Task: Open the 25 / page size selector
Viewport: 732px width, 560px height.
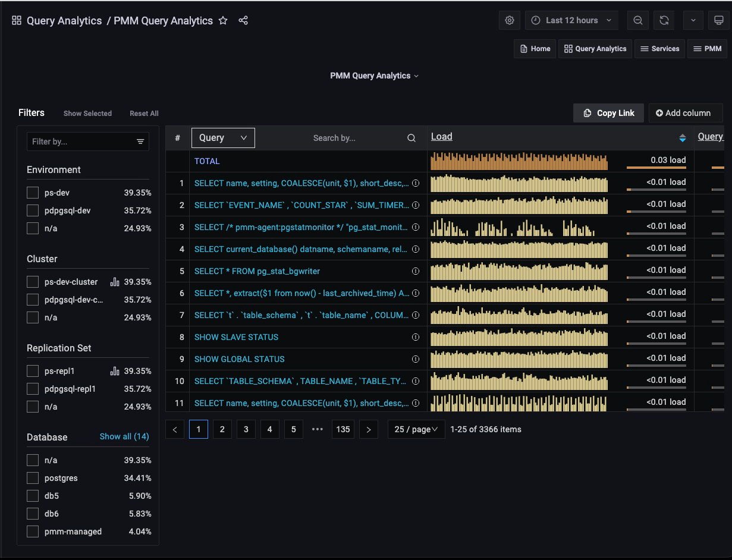Action: tap(416, 429)
